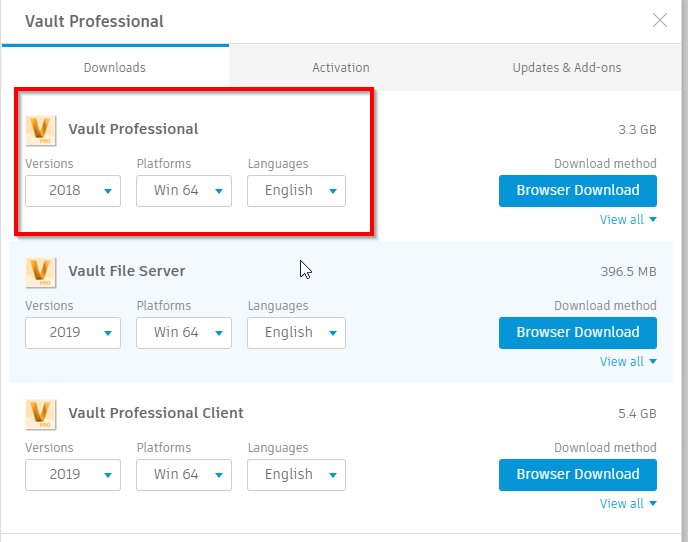This screenshot has width=688, height=542.
Task: Switch to the Activation tab
Action: (341, 68)
